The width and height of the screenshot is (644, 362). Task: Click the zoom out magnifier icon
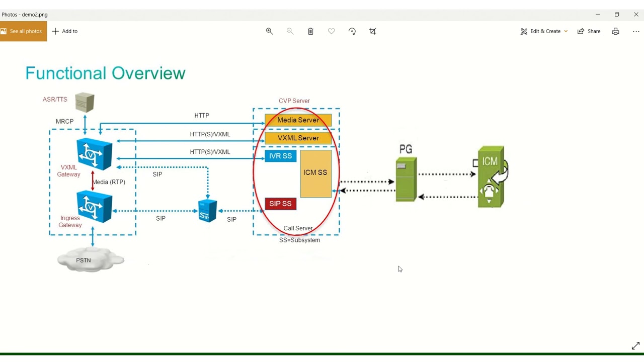[290, 31]
